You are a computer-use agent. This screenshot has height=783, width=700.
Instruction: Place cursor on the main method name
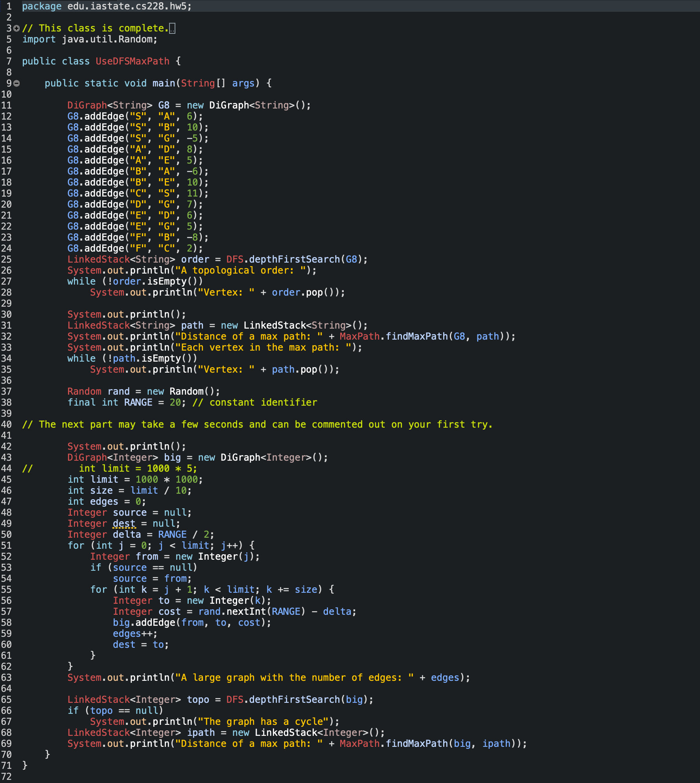pyautogui.click(x=164, y=83)
